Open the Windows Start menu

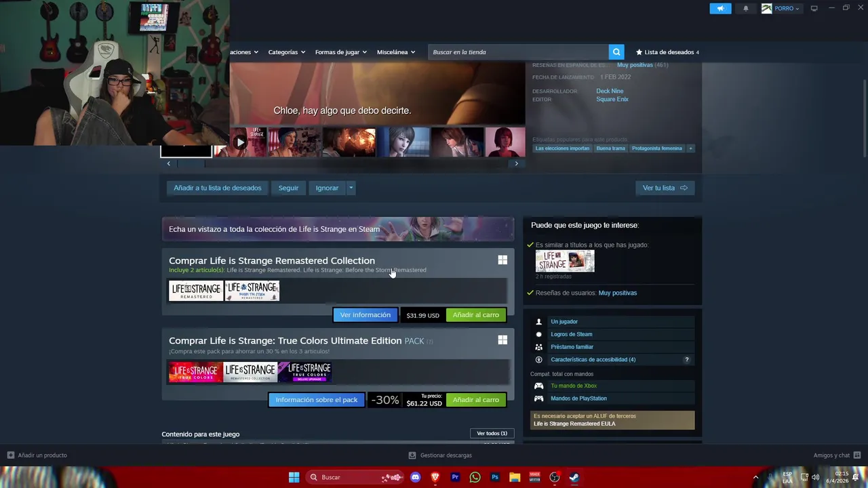click(x=294, y=477)
